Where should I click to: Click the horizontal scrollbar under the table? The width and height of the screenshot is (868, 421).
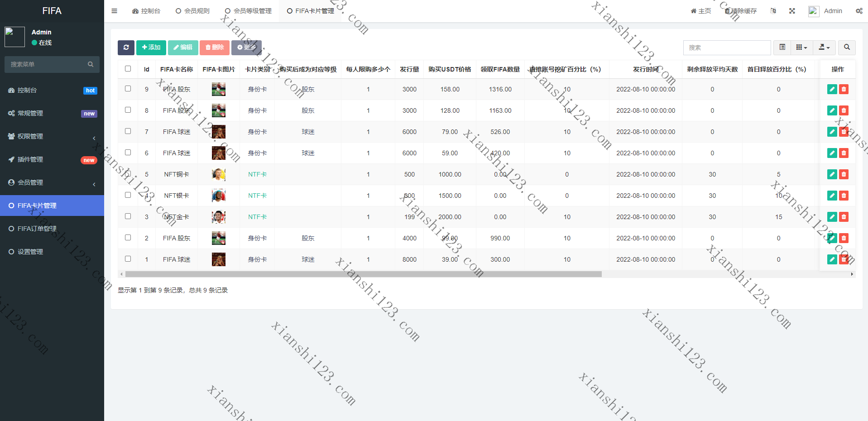363,274
